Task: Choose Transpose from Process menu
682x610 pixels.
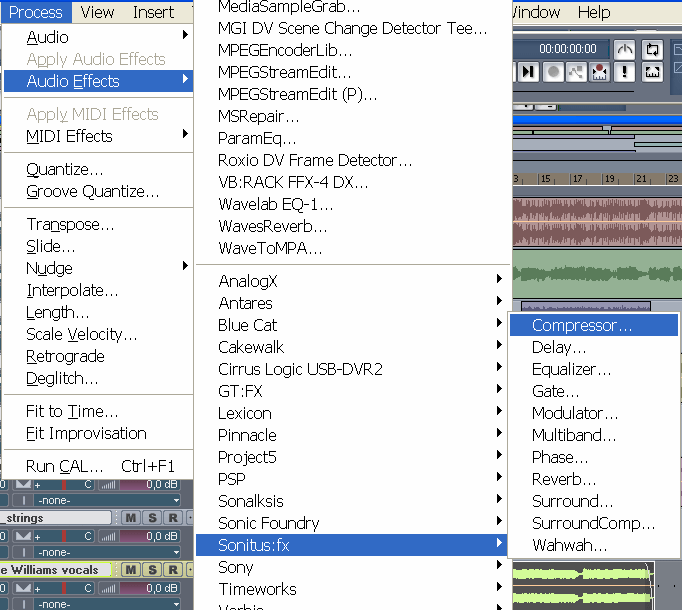Action: [x=98, y=224]
